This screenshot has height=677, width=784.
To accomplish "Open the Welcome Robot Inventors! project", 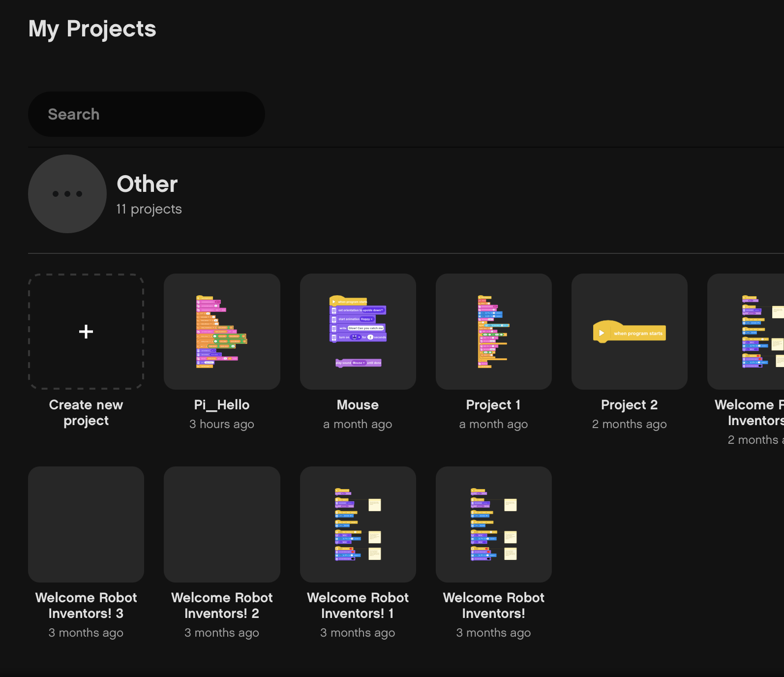I will [493, 524].
